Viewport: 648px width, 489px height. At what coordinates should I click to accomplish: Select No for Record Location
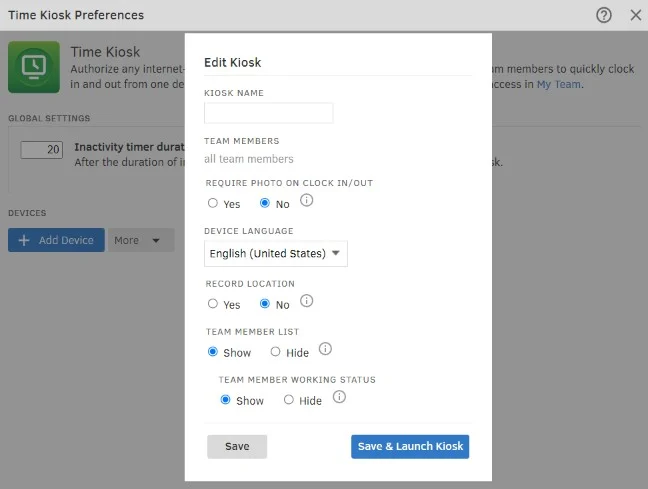click(x=264, y=304)
